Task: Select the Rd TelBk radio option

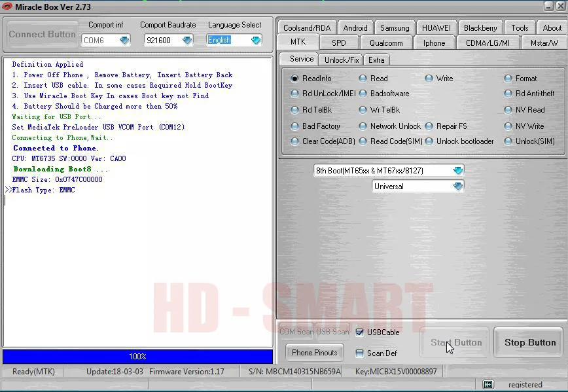Action: (x=294, y=110)
